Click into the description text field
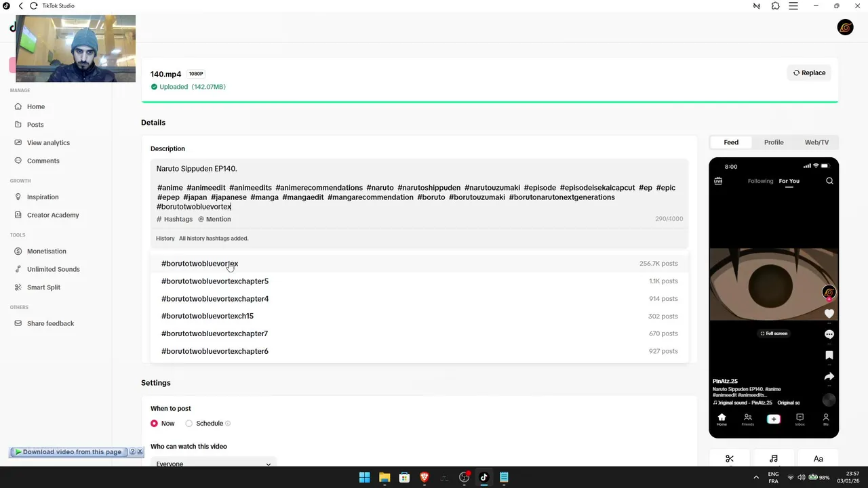 tap(419, 187)
